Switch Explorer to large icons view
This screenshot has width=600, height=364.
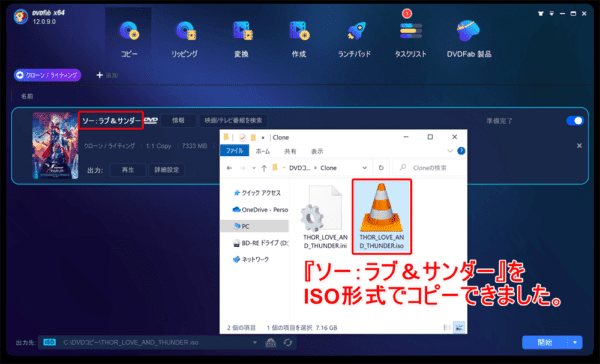(x=459, y=327)
